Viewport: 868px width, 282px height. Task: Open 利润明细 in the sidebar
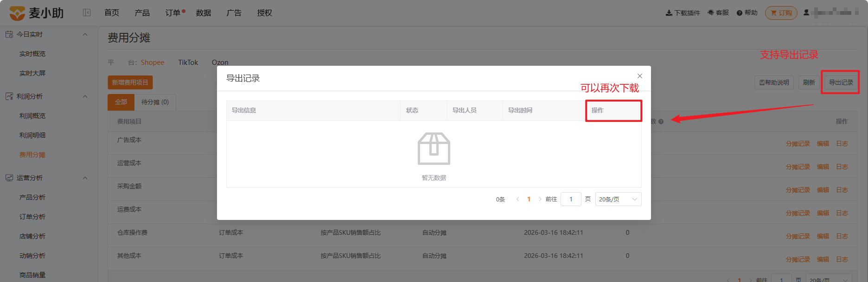[x=32, y=135]
